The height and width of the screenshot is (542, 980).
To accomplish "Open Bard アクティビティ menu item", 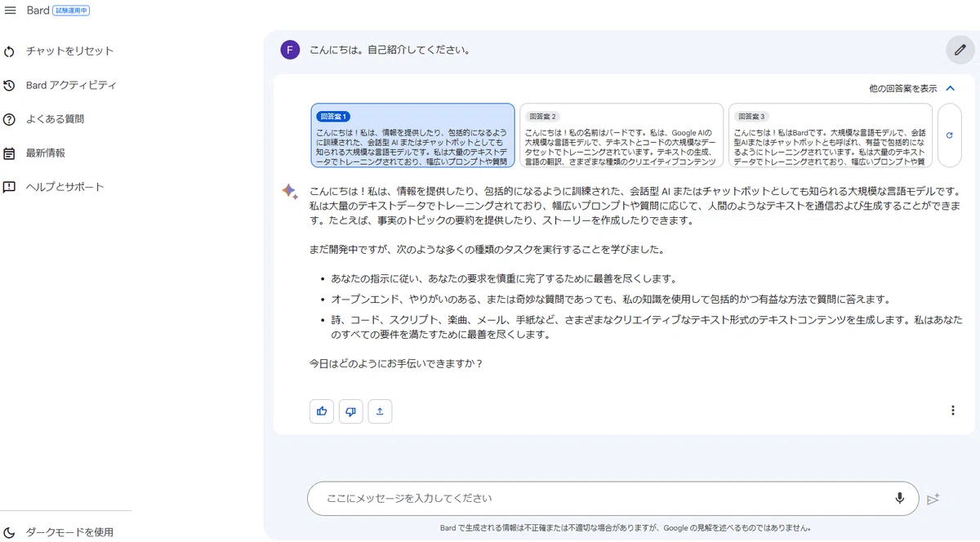I will pyautogui.click(x=71, y=85).
